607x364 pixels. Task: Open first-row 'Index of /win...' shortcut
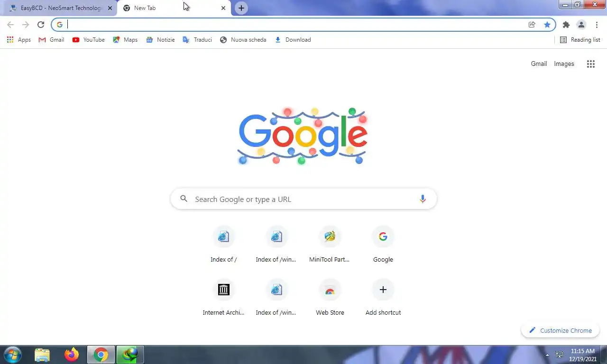coord(276,245)
